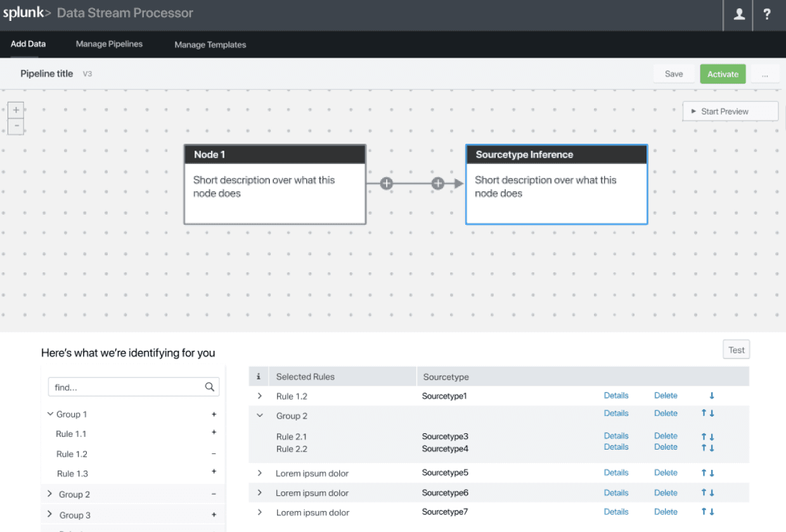786x532 pixels.
Task: Expand the Sourcetype7 Lorem ipsum row
Action: [259, 512]
